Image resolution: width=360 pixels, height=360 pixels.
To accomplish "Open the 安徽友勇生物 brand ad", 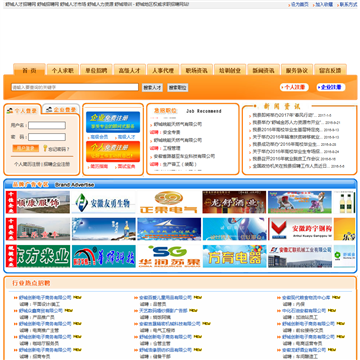I will coord(104,202).
